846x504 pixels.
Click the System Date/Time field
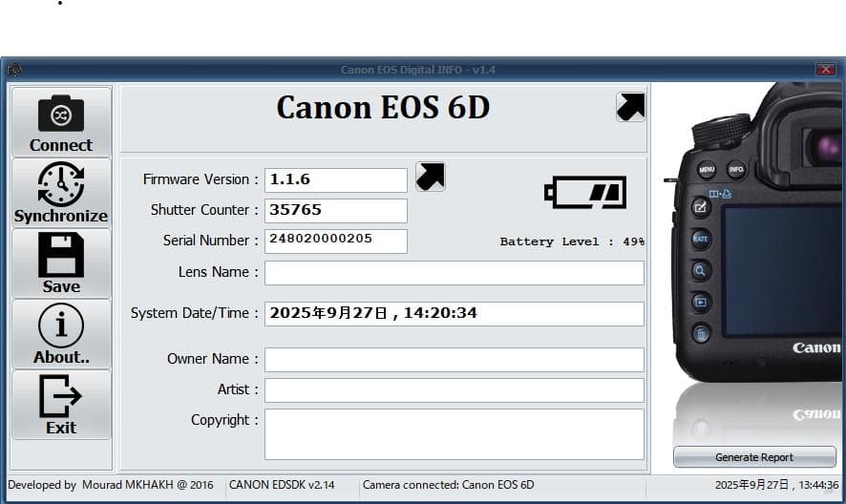point(454,313)
